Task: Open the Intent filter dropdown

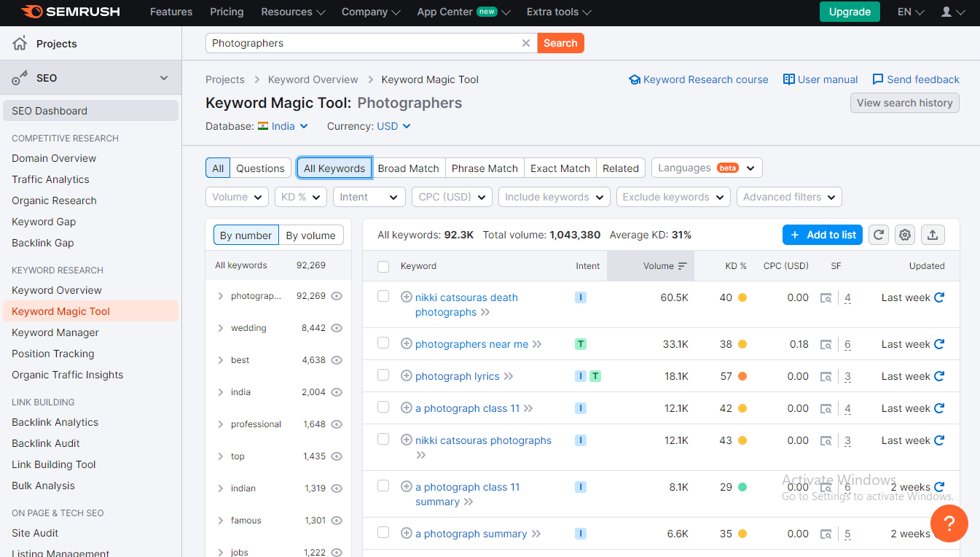Action: click(x=369, y=197)
